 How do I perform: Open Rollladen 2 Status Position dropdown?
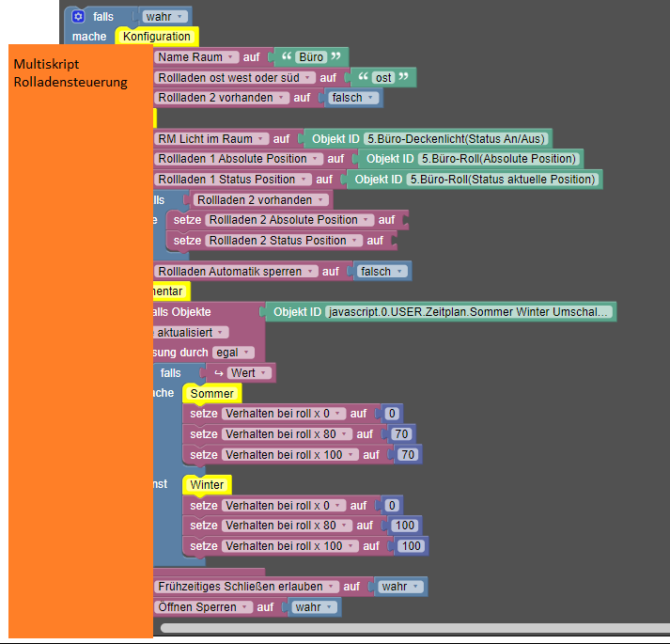pyautogui.click(x=283, y=241)
